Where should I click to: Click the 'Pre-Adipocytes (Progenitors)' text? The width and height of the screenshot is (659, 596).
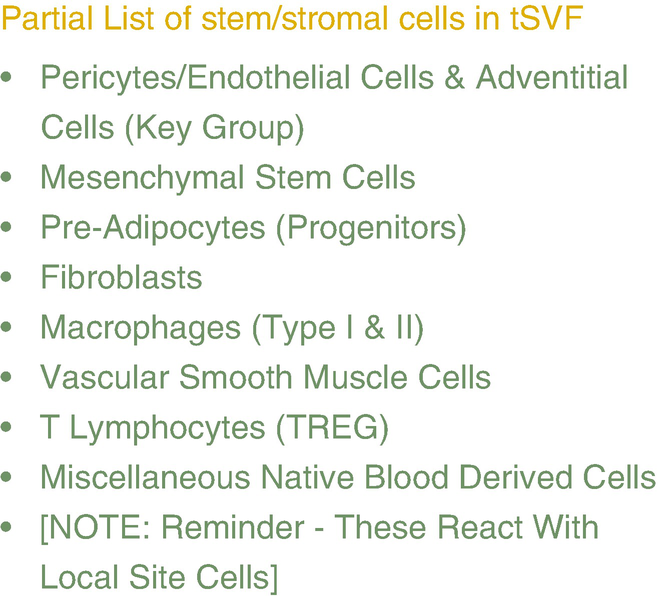[x=253, y=228]
